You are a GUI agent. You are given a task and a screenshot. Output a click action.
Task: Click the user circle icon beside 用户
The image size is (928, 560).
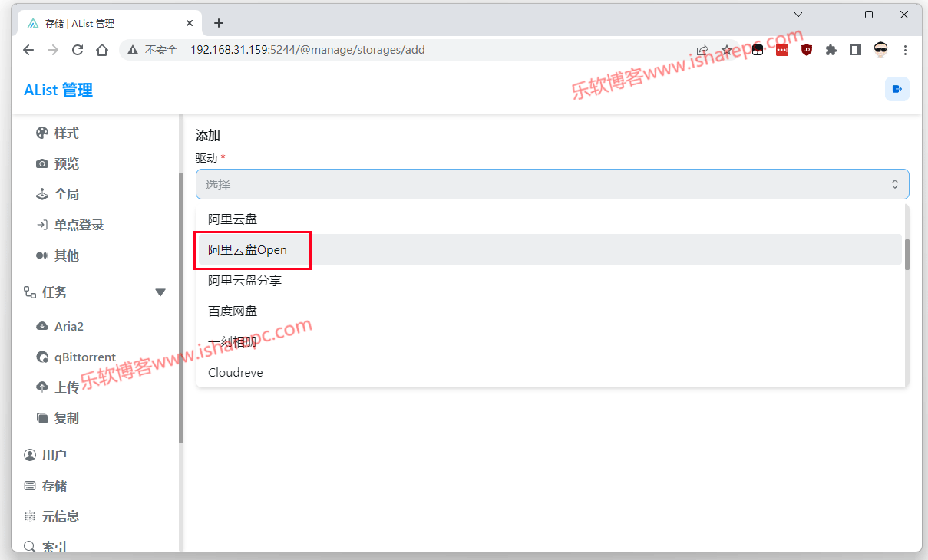click(x=30, y=456)
